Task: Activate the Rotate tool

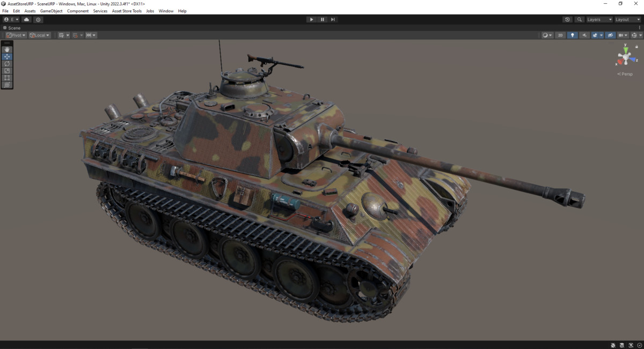Action: pyautogui.click(x=6, y=63)
